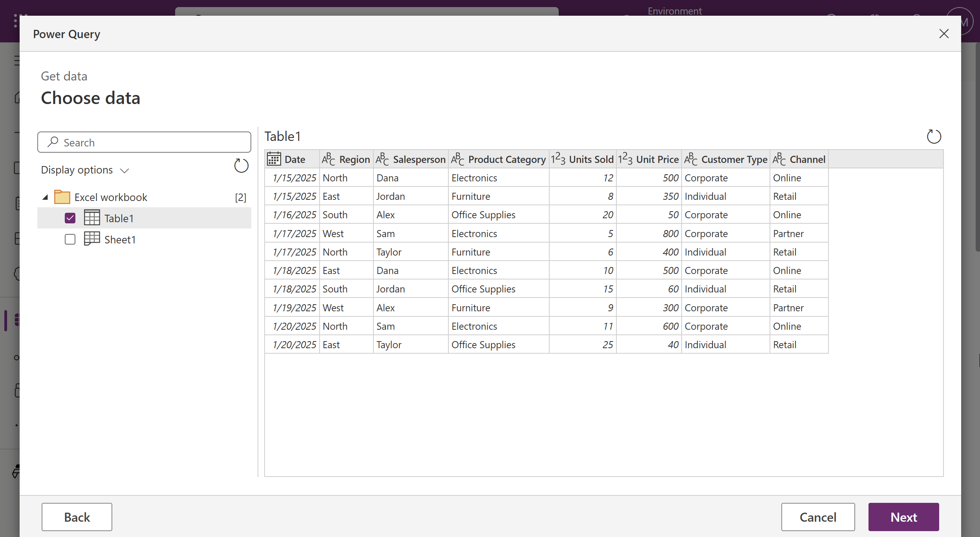Click the Customer Type column type icon

click(691, 159)
